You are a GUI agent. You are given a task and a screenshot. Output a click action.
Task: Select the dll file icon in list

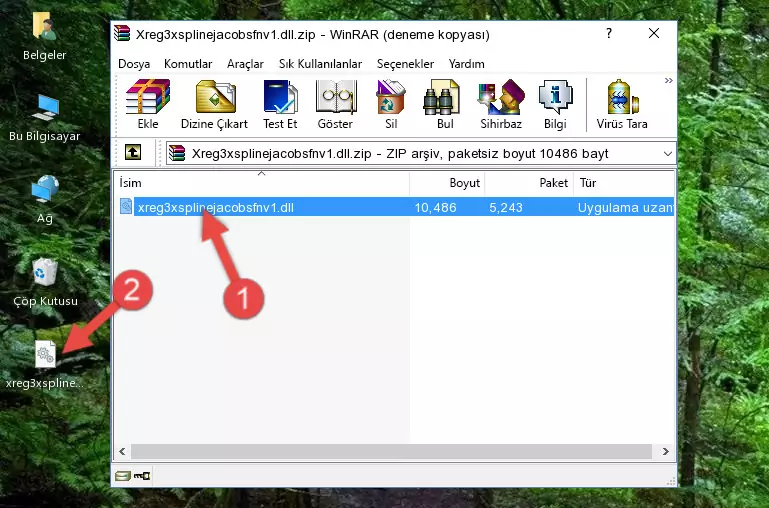tap(126, 206)
